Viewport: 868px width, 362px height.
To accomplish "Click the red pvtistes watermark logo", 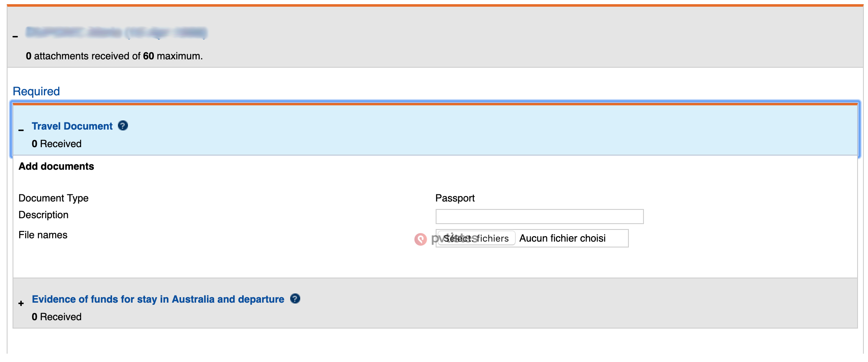I will click(420, 239).
